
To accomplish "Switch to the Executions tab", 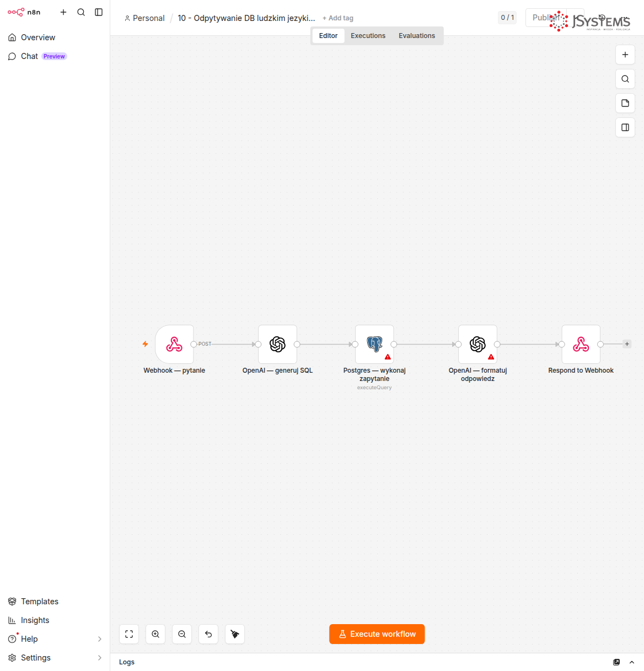I will tap(368, 36).
